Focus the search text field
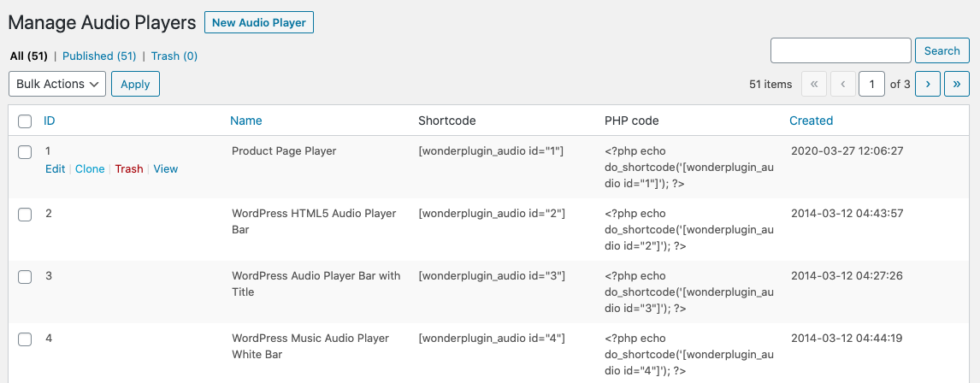Screen dimensions: 980x383 click(841, 50)
